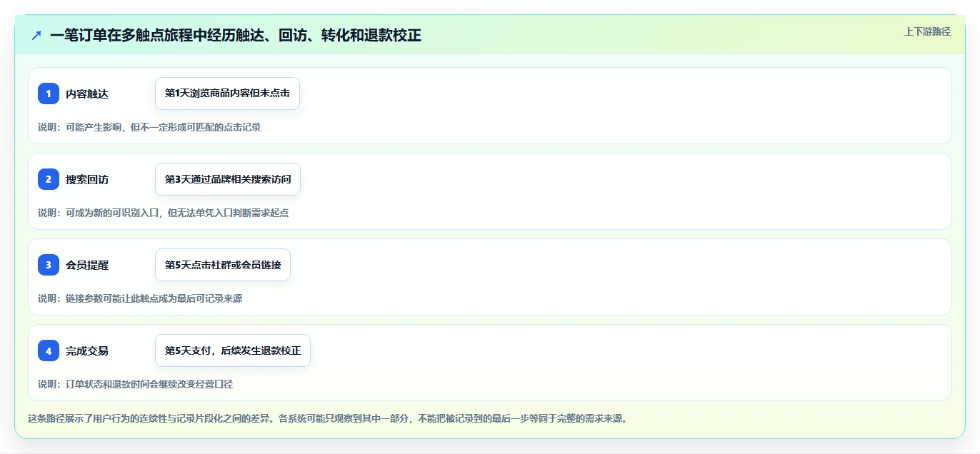Click the arrow icon beside the heading

36,35
